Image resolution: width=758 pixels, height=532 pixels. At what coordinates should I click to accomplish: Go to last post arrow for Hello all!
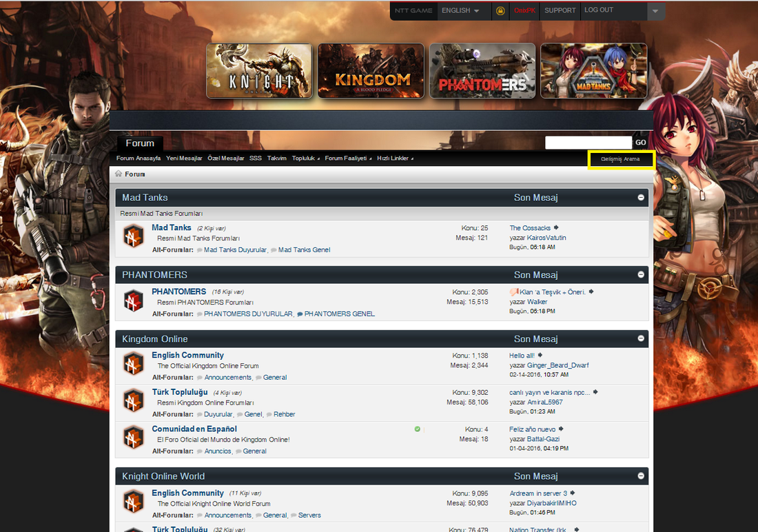tap(540, 355)
